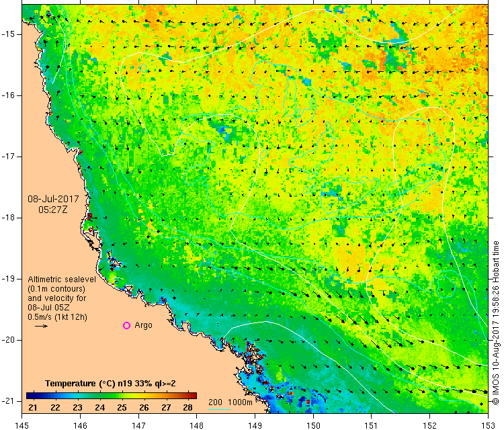Click the longitude label 148
The image size is (504, 430).
coord(197,425)
